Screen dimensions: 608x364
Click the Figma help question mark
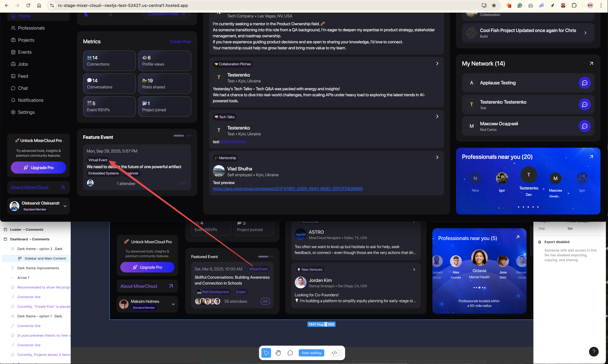[594, 352]
